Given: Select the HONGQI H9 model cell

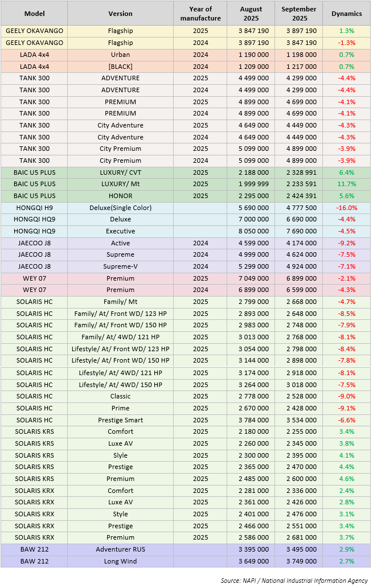Looking at the screenshot, I should pos(34,208).
